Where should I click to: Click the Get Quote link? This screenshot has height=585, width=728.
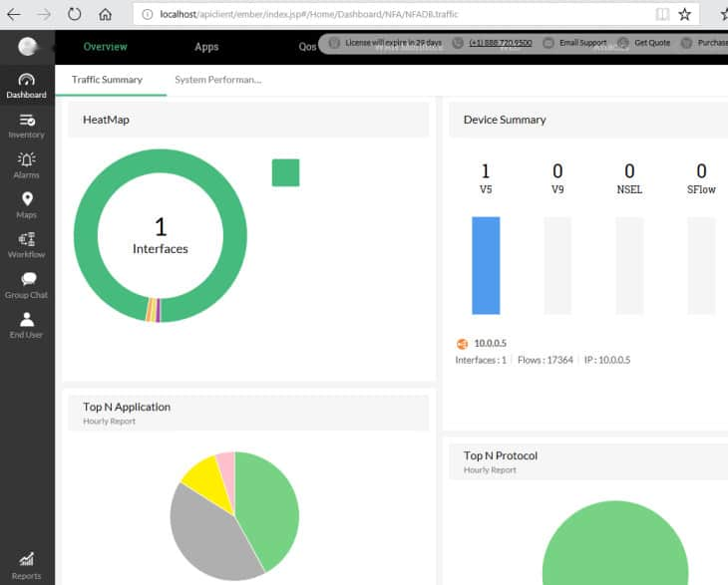click(652, 43)
